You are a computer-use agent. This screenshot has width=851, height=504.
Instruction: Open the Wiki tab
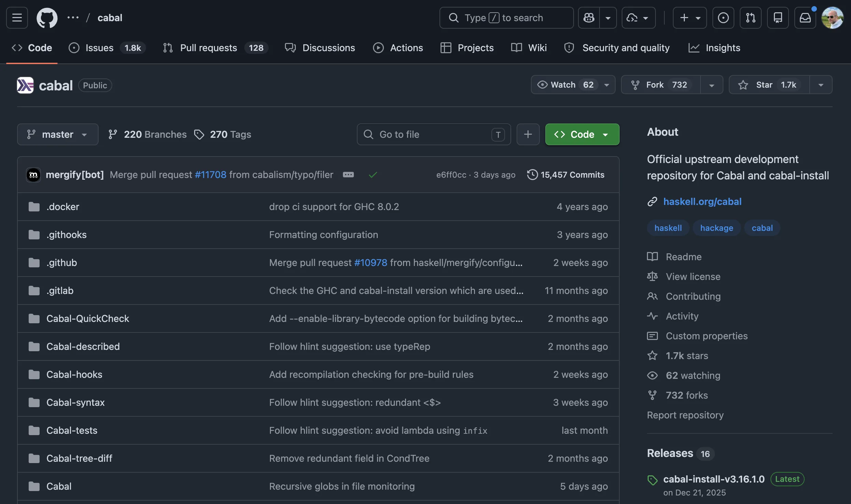529,48
